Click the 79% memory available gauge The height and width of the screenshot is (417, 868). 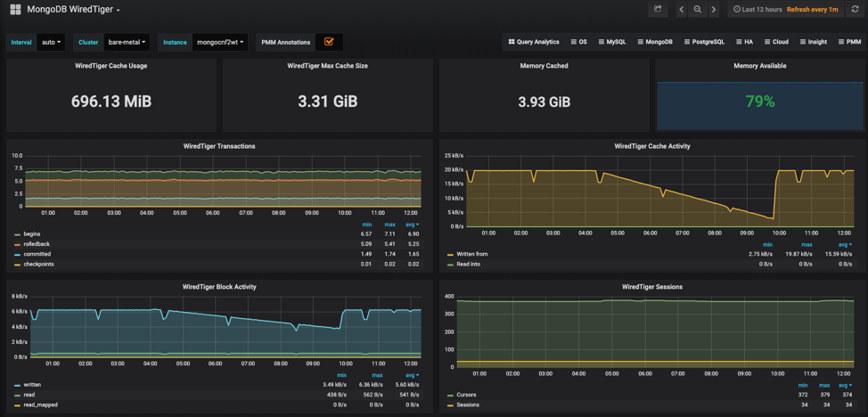[x=760, y=102]
